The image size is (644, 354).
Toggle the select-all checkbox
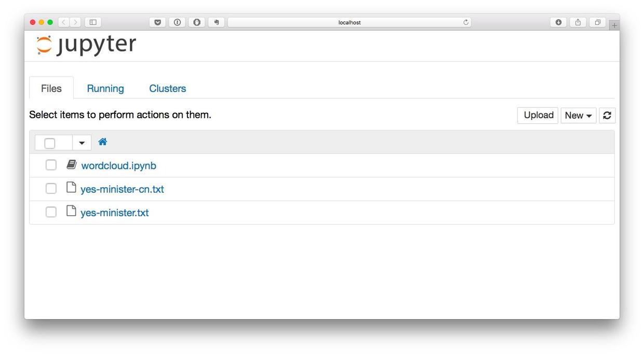(x=50, y=143)
